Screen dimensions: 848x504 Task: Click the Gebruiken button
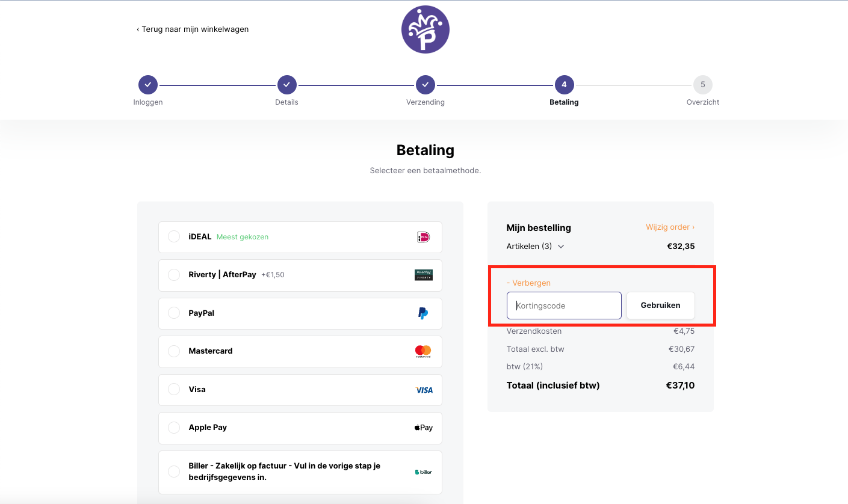coord(660,306)
